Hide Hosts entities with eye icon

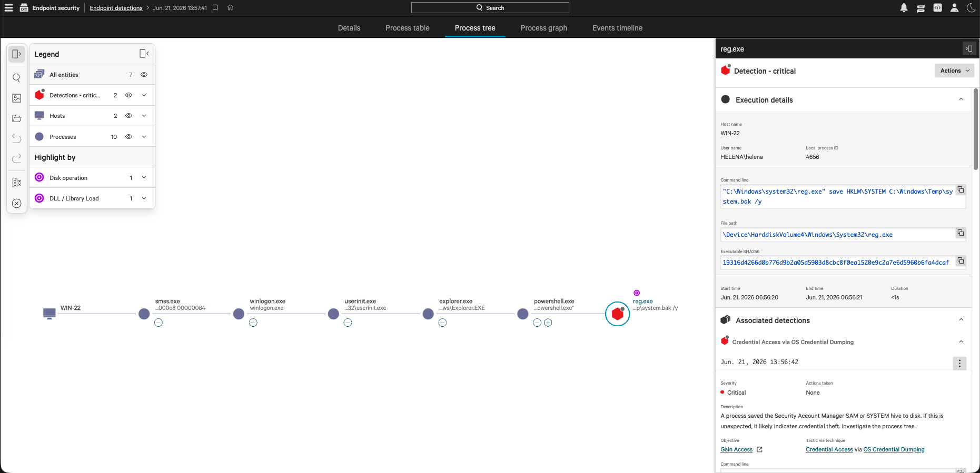128,116
